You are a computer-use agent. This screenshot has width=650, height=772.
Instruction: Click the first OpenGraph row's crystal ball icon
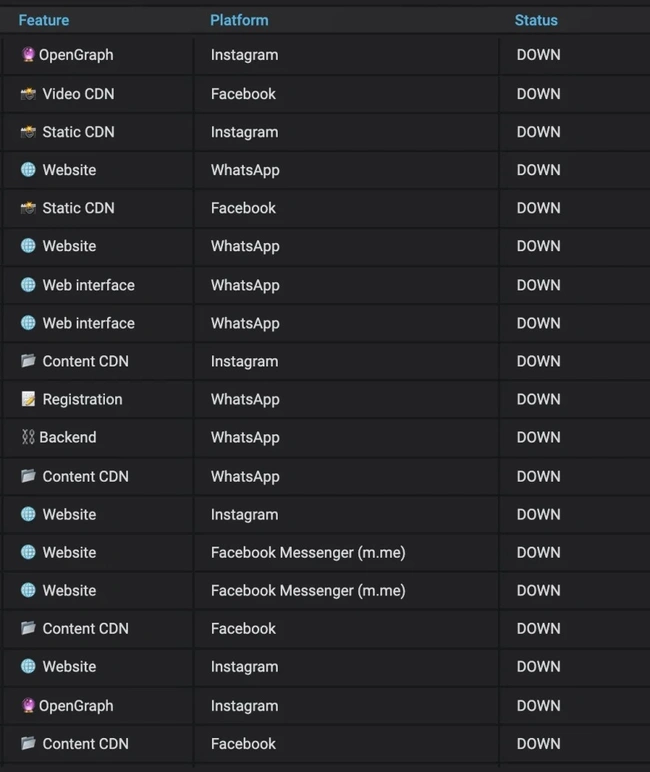[28, 55]
